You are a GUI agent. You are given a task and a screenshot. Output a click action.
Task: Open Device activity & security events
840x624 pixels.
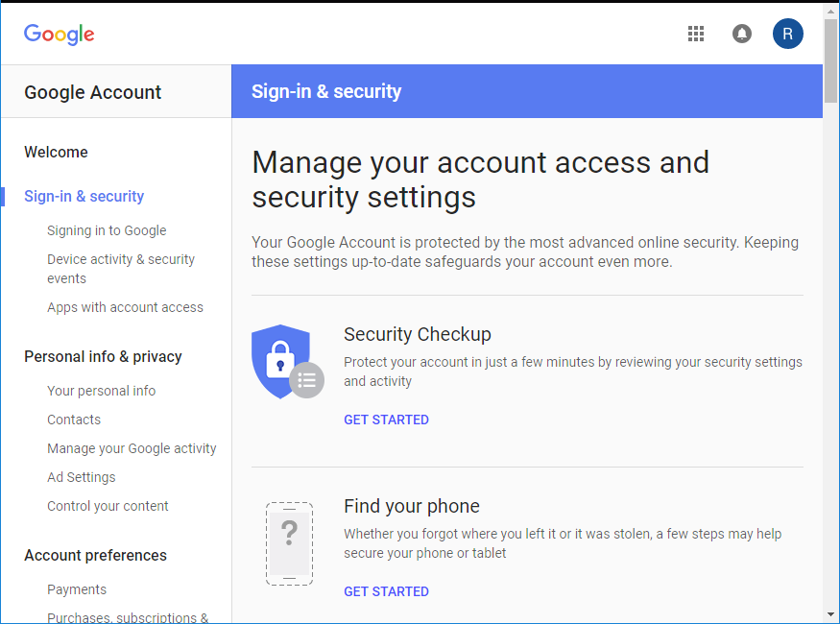pyautogui.click(x=121, y=269)
